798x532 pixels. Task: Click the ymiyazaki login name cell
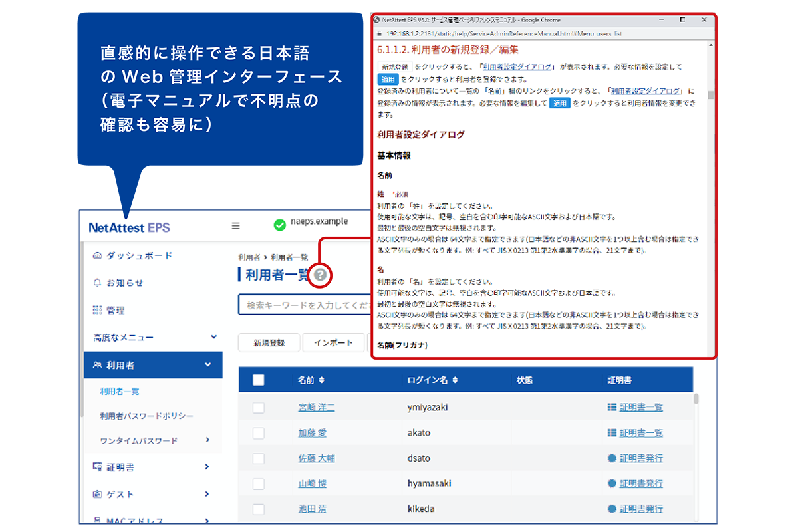428,407
